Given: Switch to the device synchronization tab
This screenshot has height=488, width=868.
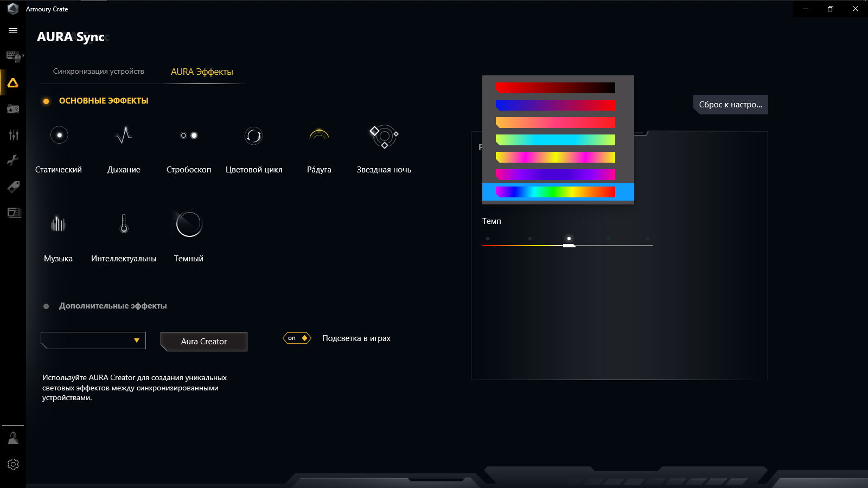Looking at the screenshot, I should [x=99, y=71].
